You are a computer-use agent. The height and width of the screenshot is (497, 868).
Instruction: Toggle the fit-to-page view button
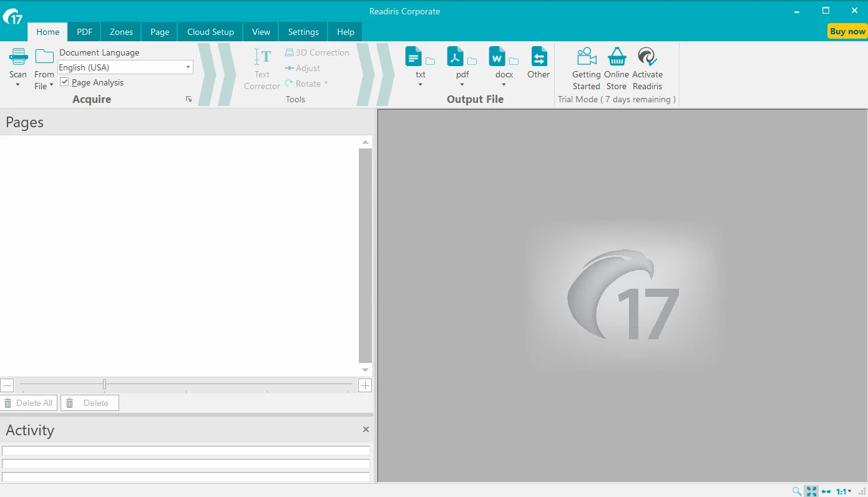coord(811,491)
